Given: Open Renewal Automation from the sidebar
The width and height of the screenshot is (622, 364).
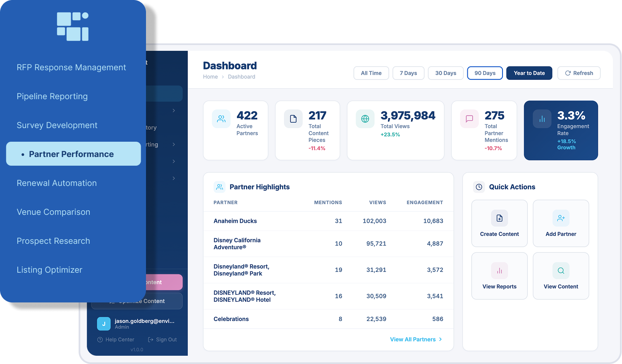Looking at the screenshot, I should 57,183.
